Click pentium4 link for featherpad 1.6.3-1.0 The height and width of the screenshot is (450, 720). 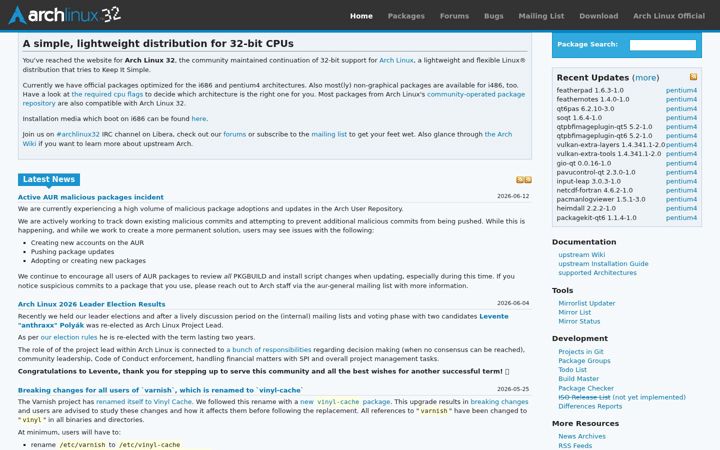(x=681, y=90)
